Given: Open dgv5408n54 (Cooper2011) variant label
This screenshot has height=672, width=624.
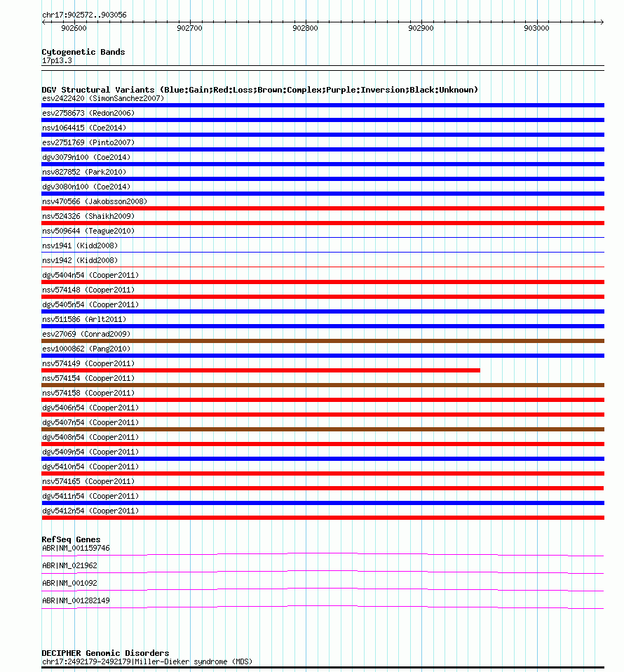Looking at the screenshot, I should tap(90, 437).
